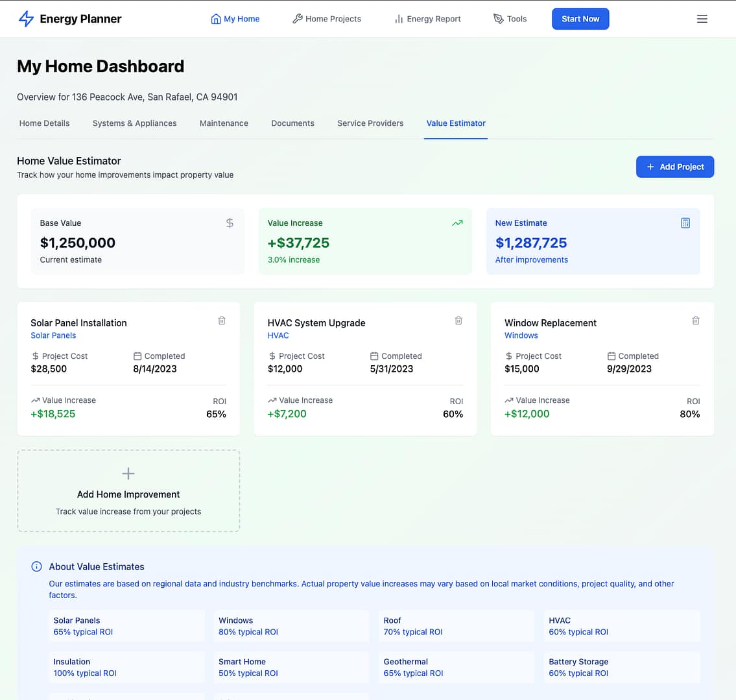
Task: Click the HVAC System Upgrade title
Action: [316, 323]
